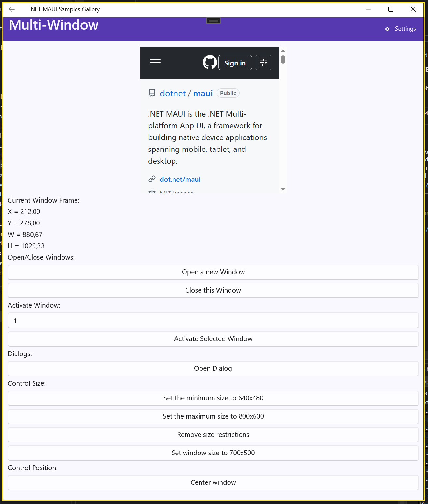
Task: Visit the dot.net/maui link
Action: tap(180, 180)
